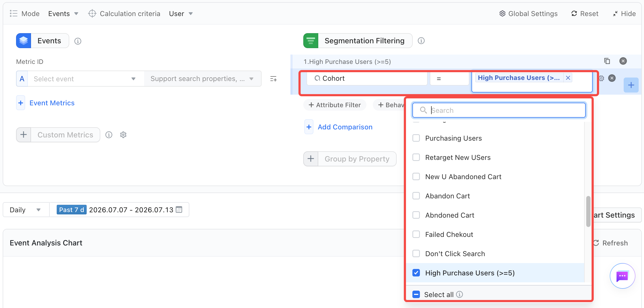The width and height of the screenshot is (644, 308).
Task: Click the Reset button
Action: click(x=585, y=14)
